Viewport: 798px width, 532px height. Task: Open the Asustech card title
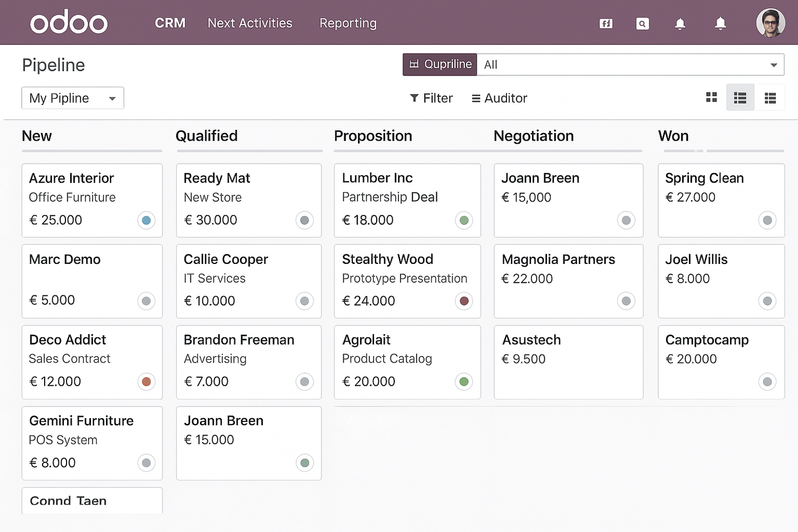531,340
